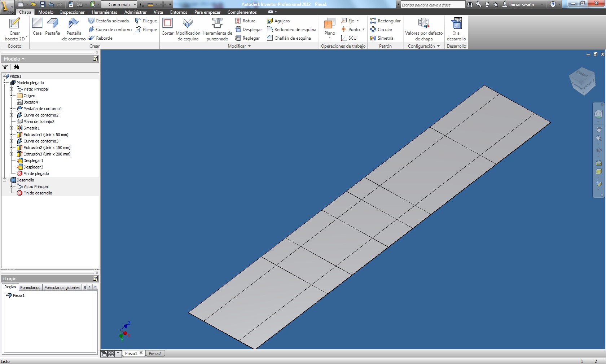Click the Inventor PRO application button
The height and width of the screenshot is (364, 606).
[7, 7]
